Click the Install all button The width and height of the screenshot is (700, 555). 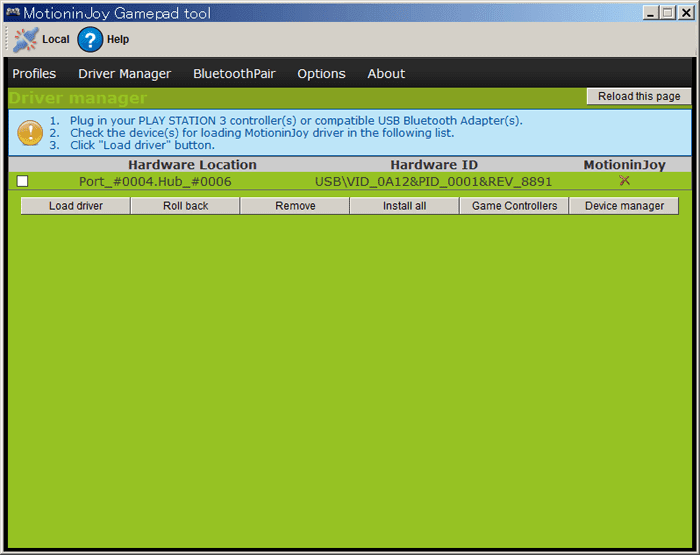point(404,206)
